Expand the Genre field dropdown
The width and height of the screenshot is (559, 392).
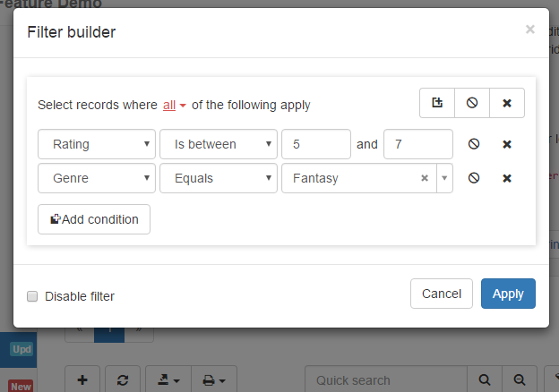(97, 178)
